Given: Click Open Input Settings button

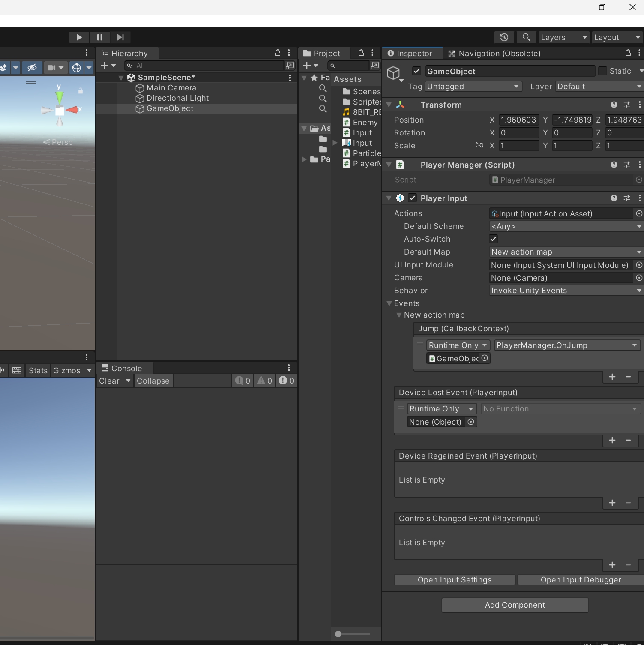Looking at the screenshot, I should click(455, 580).
